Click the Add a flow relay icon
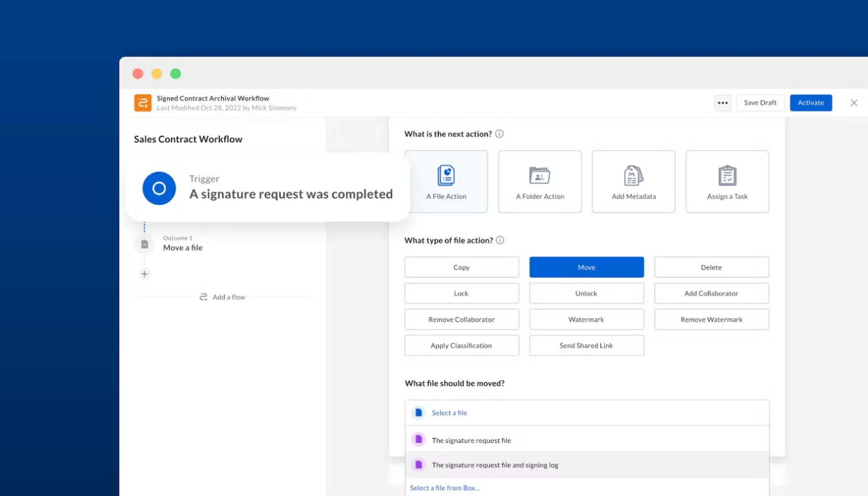 tap(203, 297)
